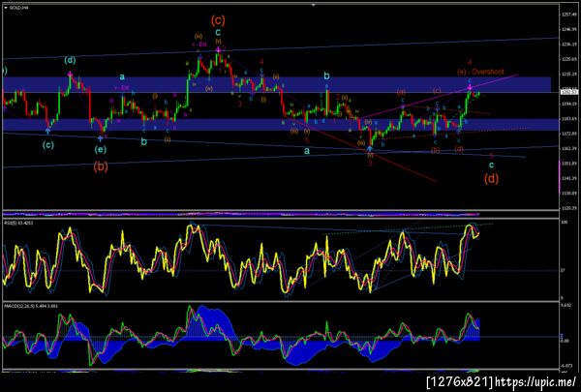Click the blue up arrow above cyan (c)
Image resolution: width=581 pixels, height=392 pixels.
tap(47, 130)
